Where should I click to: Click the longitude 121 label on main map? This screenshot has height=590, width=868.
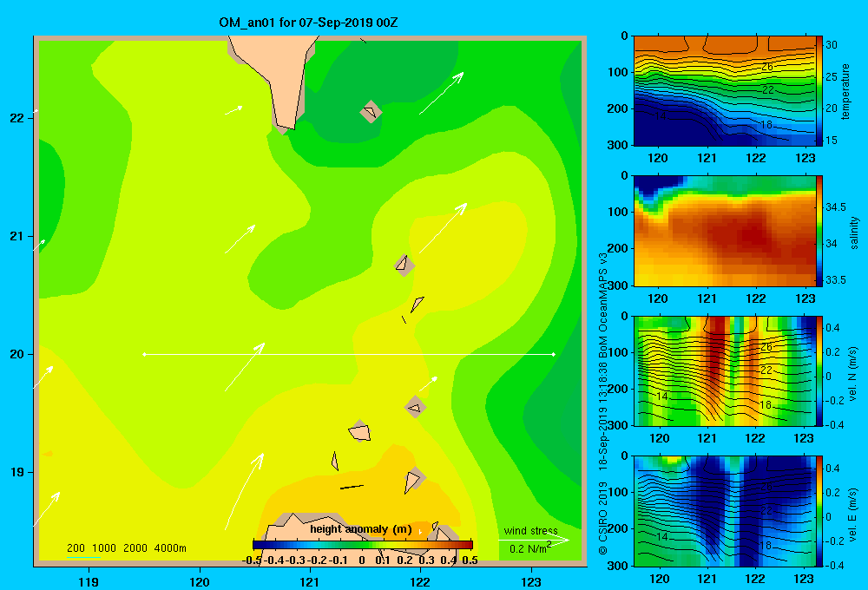click(310, 581)
